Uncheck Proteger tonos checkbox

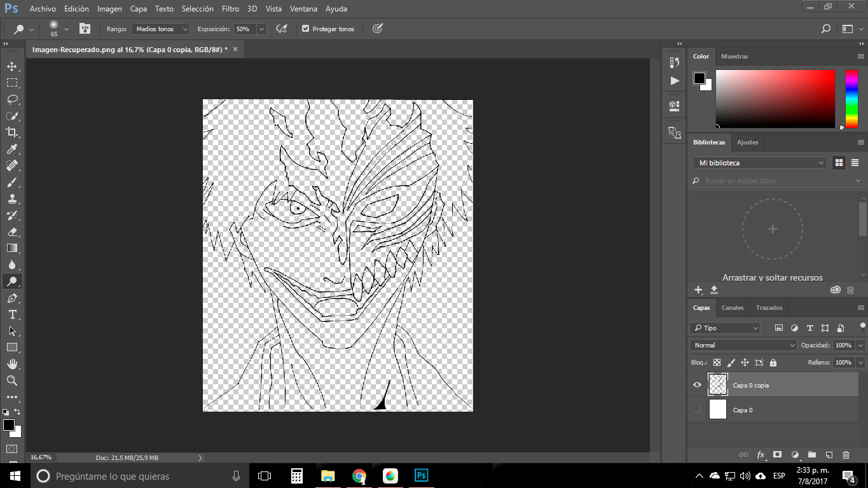[305, 29]
